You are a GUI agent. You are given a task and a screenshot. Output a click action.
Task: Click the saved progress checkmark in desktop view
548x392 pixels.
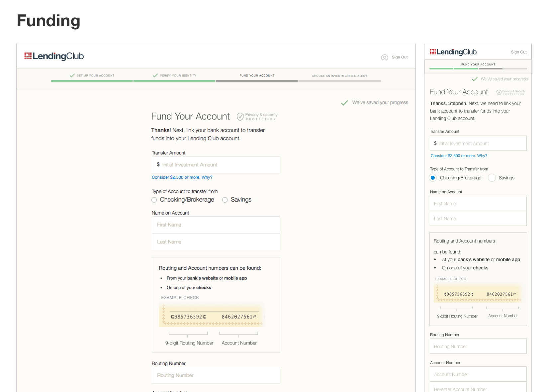tap(344, 103)
